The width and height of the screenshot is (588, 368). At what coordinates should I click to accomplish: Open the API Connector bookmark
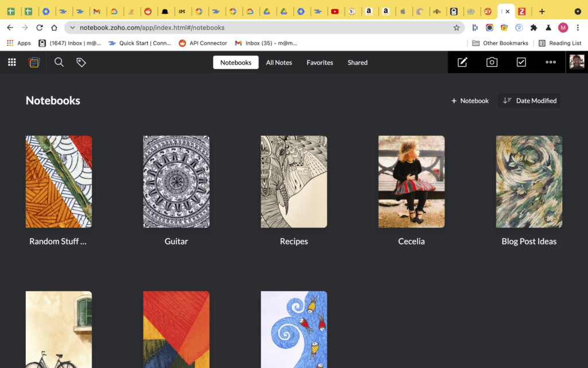click(x=203, y=43)
